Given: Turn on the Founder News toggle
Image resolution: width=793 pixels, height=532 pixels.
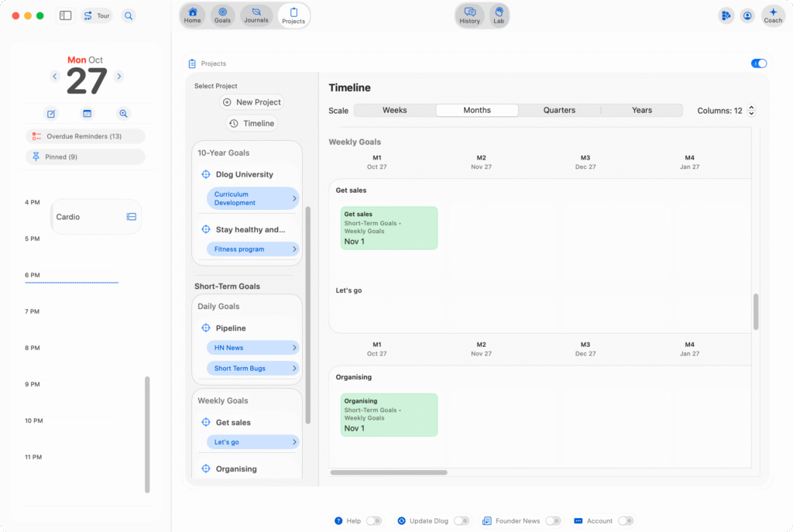Looking at the screenshot, I should pyautogui.click(x=553, y=521).
